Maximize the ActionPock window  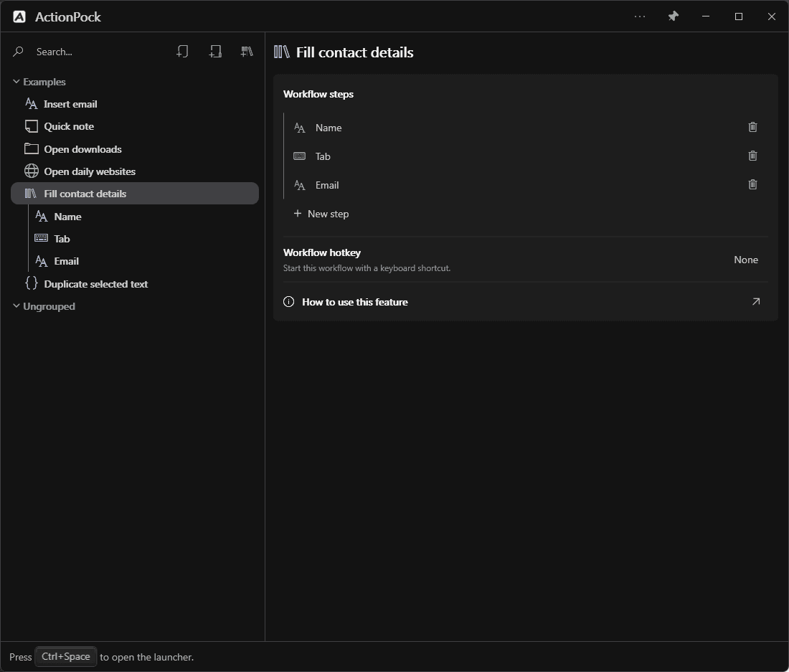pyautogui.click(x=739, y=16)
